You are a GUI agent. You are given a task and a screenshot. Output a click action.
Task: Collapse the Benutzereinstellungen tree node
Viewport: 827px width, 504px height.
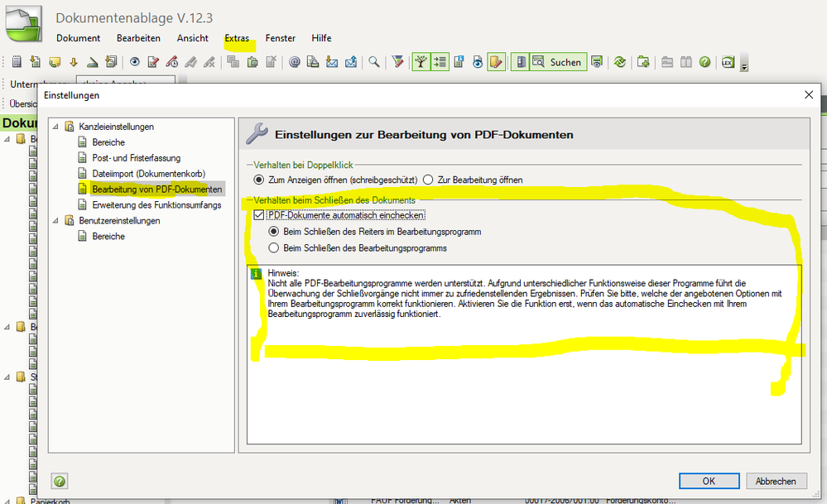click(56, 221)
